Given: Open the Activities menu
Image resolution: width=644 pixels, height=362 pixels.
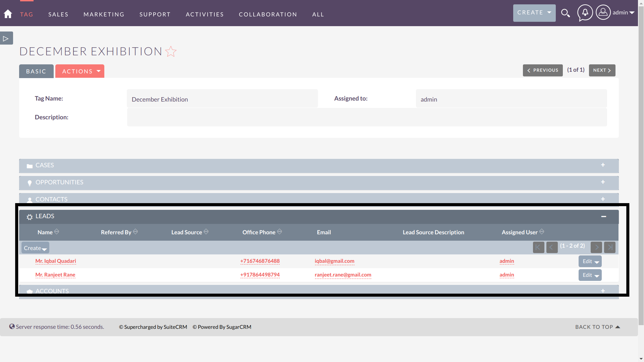Looking at the screenshot, I should click(205, 14).
